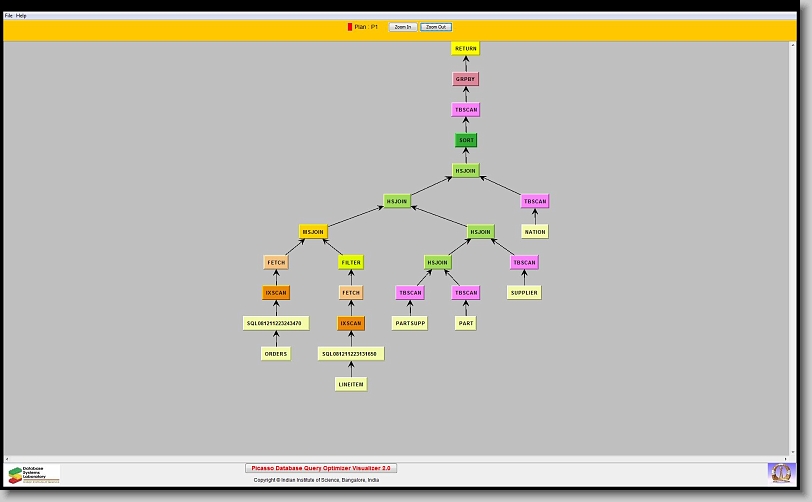Click the institute emblem icon at bottom right
812x502 pixels.
(x=780, y=472)
